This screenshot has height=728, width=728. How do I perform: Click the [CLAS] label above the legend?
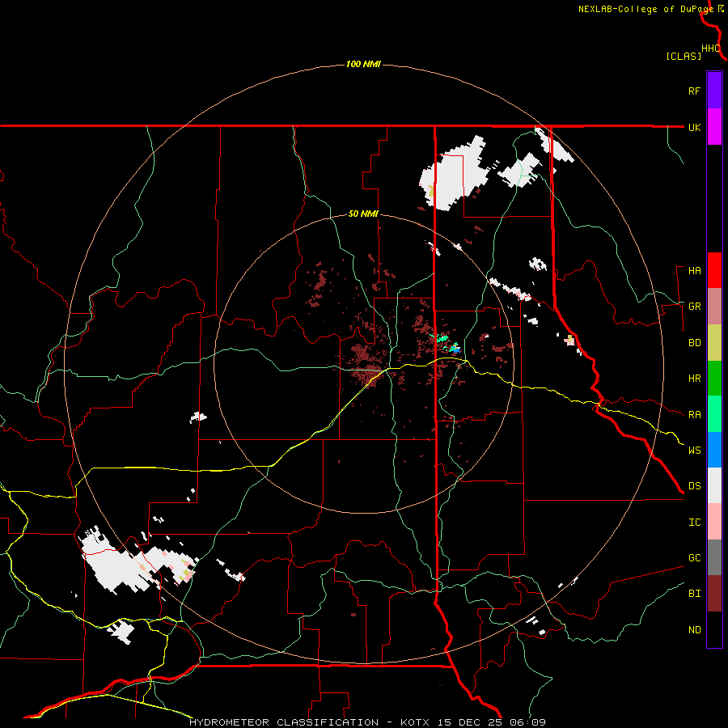tap(684, 56)
